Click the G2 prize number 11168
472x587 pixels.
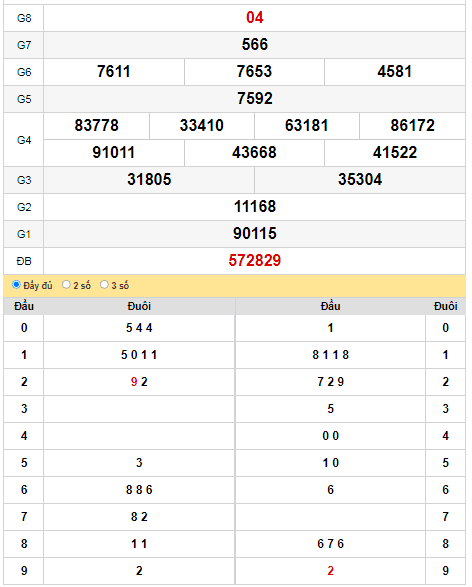(x=255, y=206)
